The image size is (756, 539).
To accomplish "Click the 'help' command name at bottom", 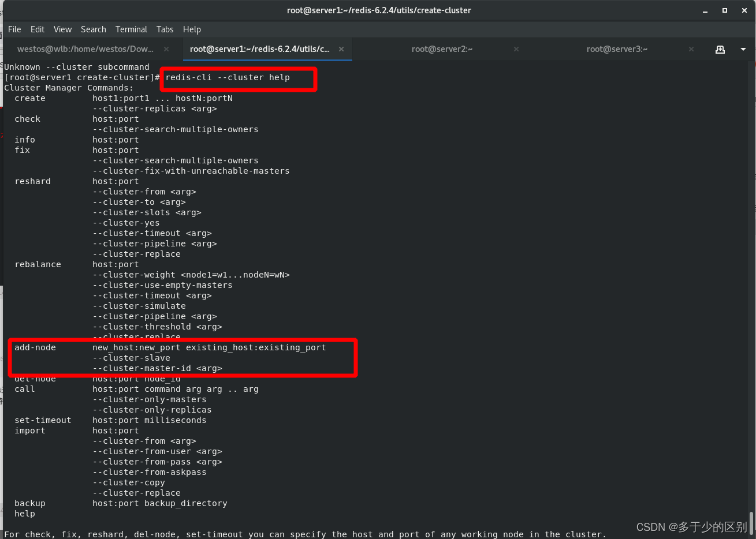I will point(25,514).
